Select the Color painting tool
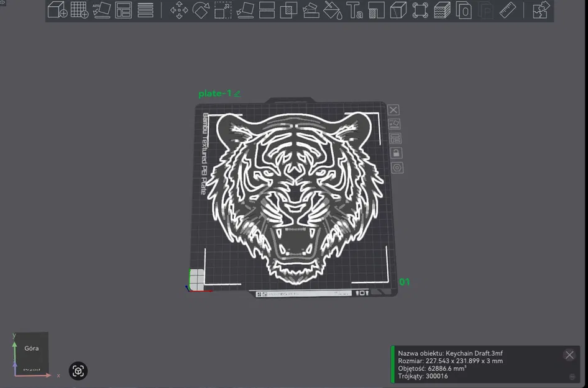 point(333,11)
